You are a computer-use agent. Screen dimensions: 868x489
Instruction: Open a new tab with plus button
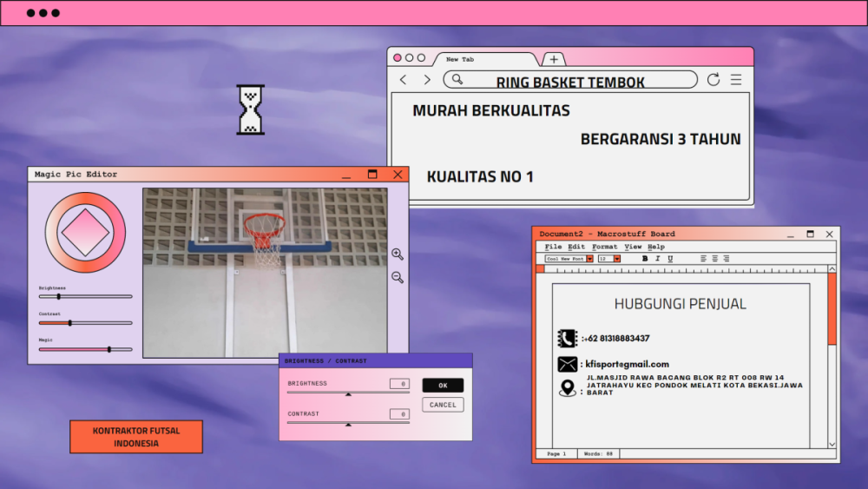554,59
